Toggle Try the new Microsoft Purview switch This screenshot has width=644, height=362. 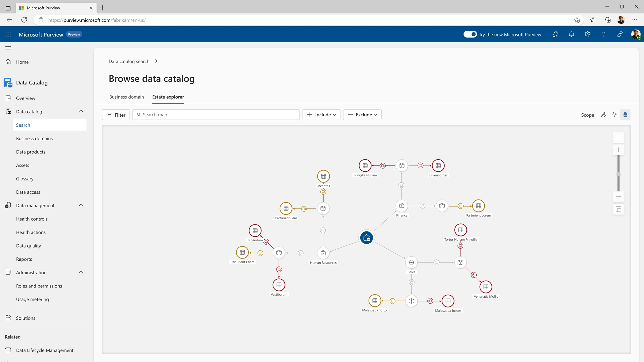[x=470, y=34]
